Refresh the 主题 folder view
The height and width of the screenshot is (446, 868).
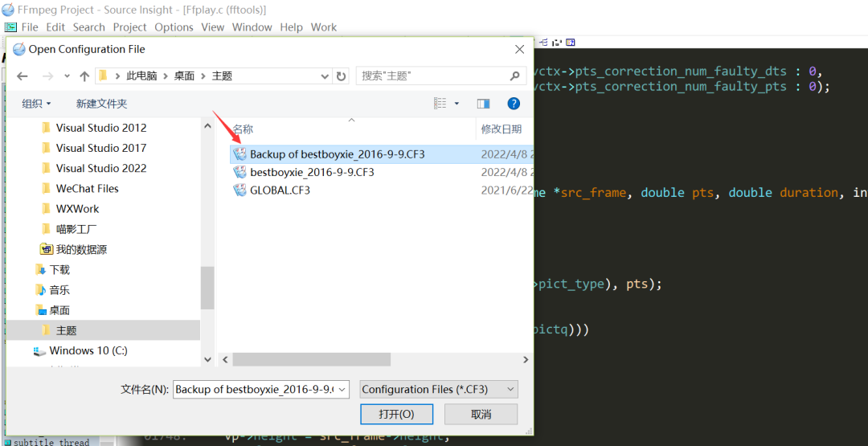coord(342,76)
